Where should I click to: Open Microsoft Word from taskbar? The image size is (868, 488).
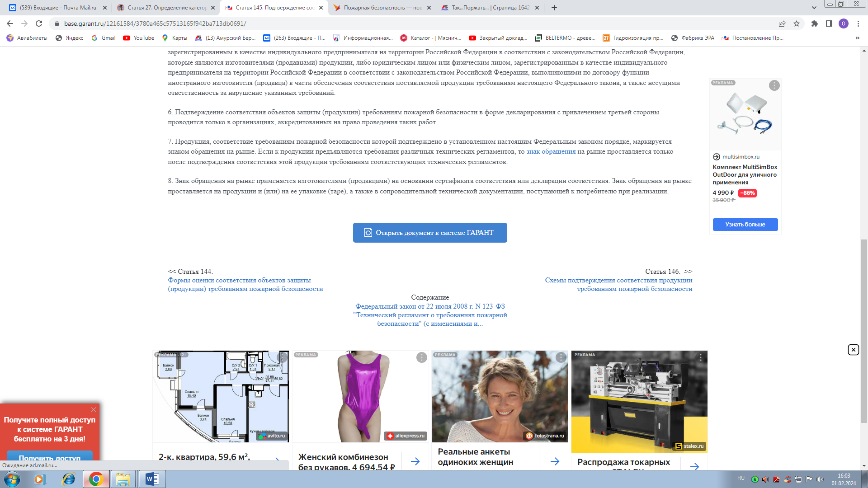pos(152,479)
